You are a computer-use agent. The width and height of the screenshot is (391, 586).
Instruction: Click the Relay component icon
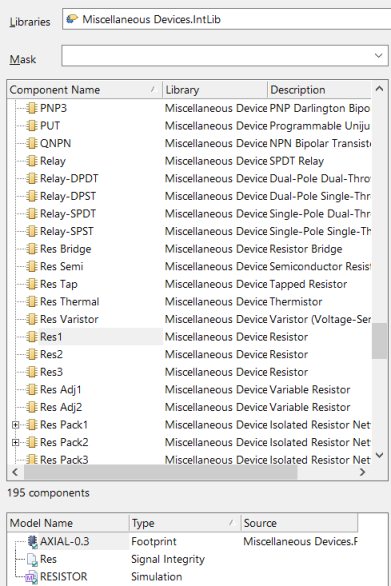click(32, 161)
